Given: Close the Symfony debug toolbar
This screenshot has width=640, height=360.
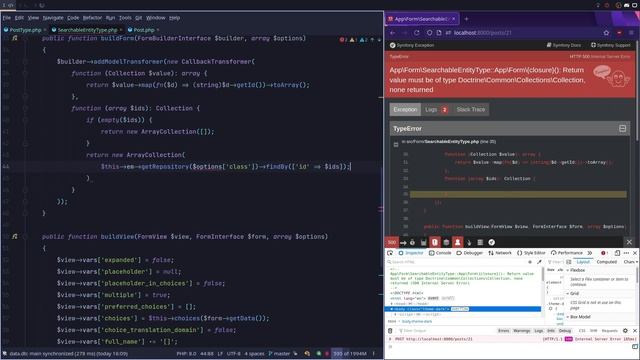Looking at the screenshot, I should pyautogui.click(x=629, y=242).
